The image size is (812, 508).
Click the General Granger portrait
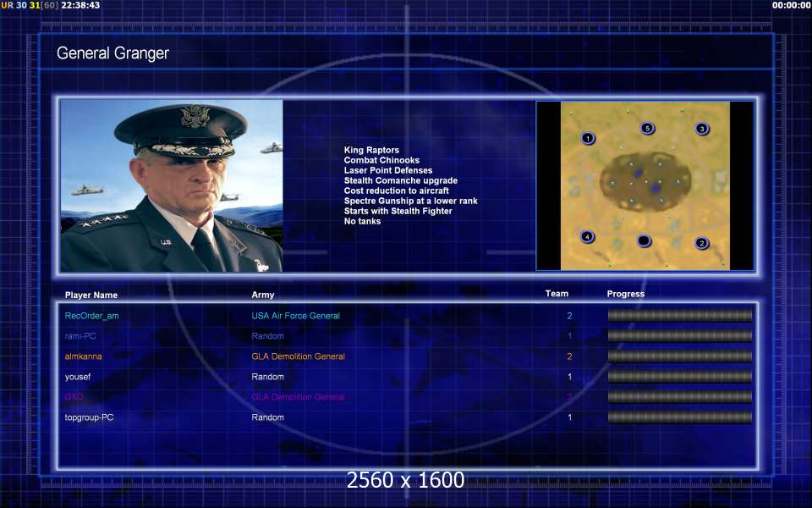coord(172,185)
